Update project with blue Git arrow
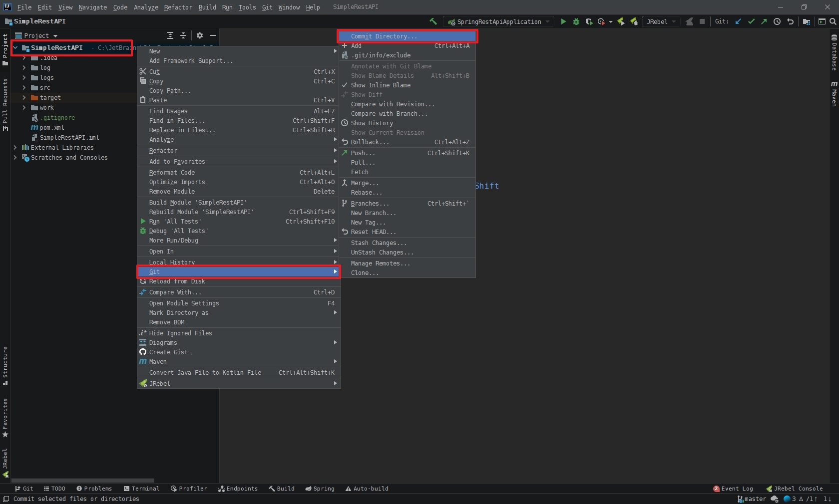839x504 pixels. 738,21
